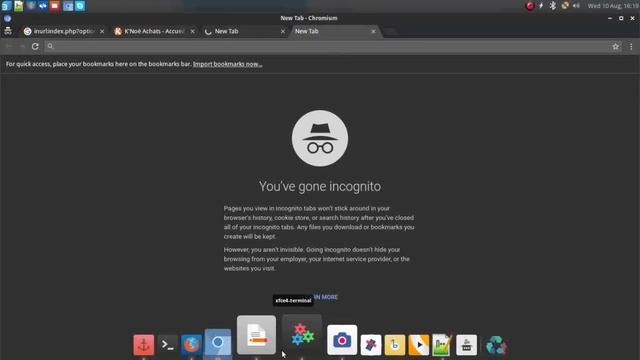Click the light-blue S icon in top panel

pyautogui.click(x=80, y=6)
